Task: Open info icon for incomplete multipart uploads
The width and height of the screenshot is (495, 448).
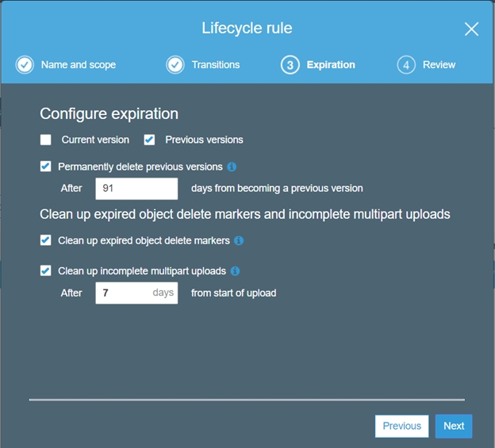Action: pos(235,271)
